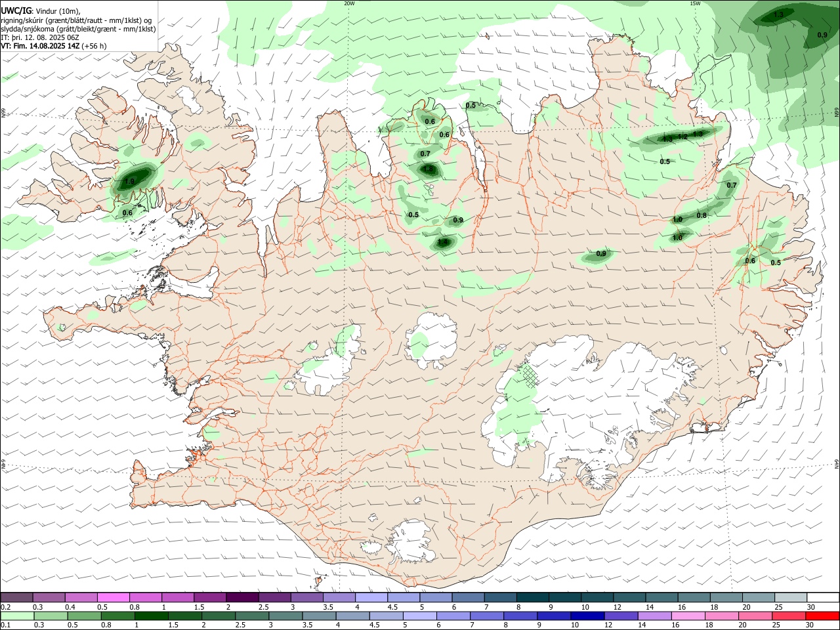Click the 0.9 value near the top-right corner

(x=822, y=35)
